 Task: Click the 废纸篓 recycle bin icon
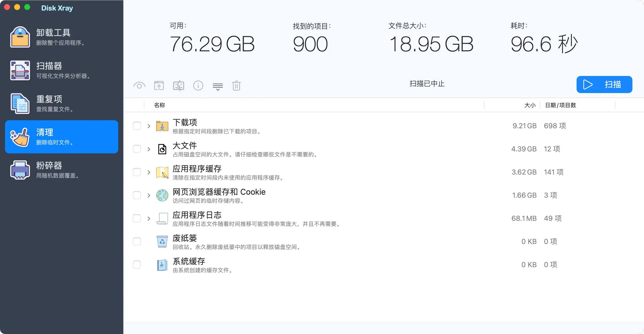[162, 242]
